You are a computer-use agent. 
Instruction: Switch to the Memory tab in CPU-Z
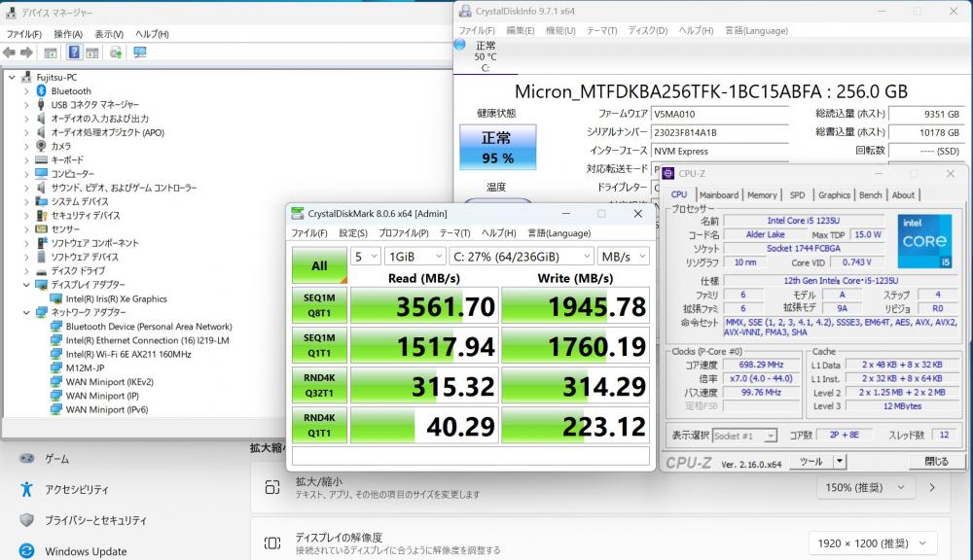click(762, 195)
